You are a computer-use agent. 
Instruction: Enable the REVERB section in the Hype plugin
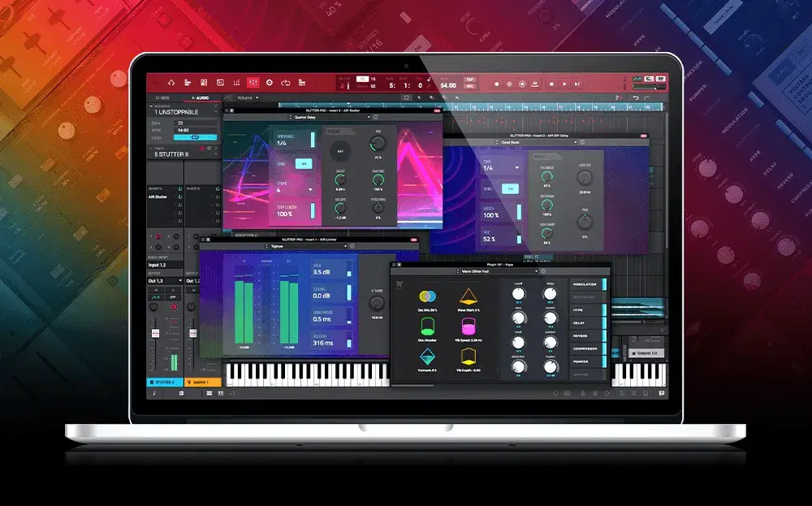coord(584,335)
